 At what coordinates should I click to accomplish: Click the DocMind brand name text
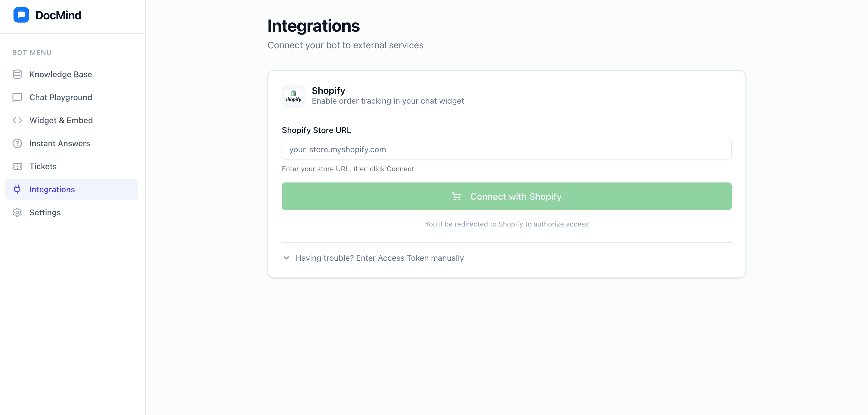(58, 15)
